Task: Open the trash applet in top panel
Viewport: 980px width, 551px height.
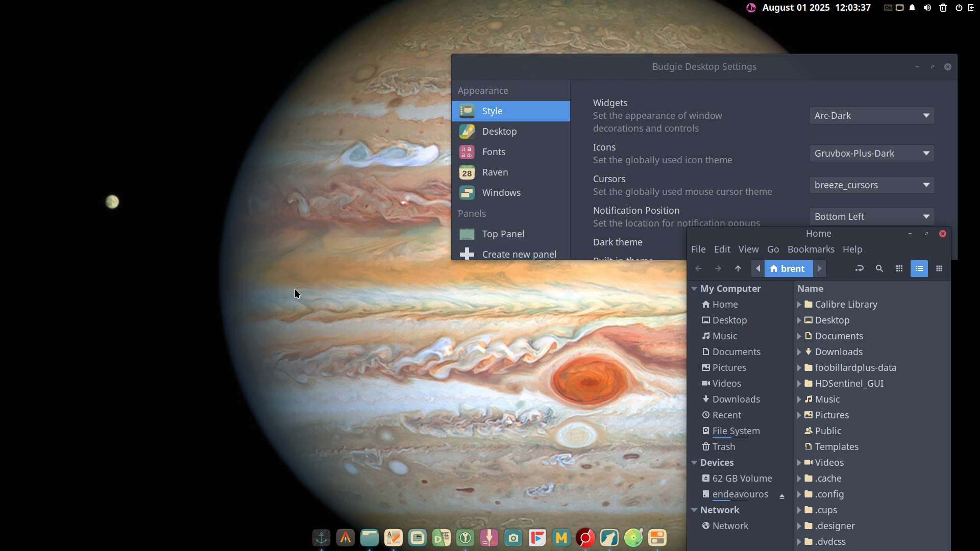Action: click(x=943, y=8)
